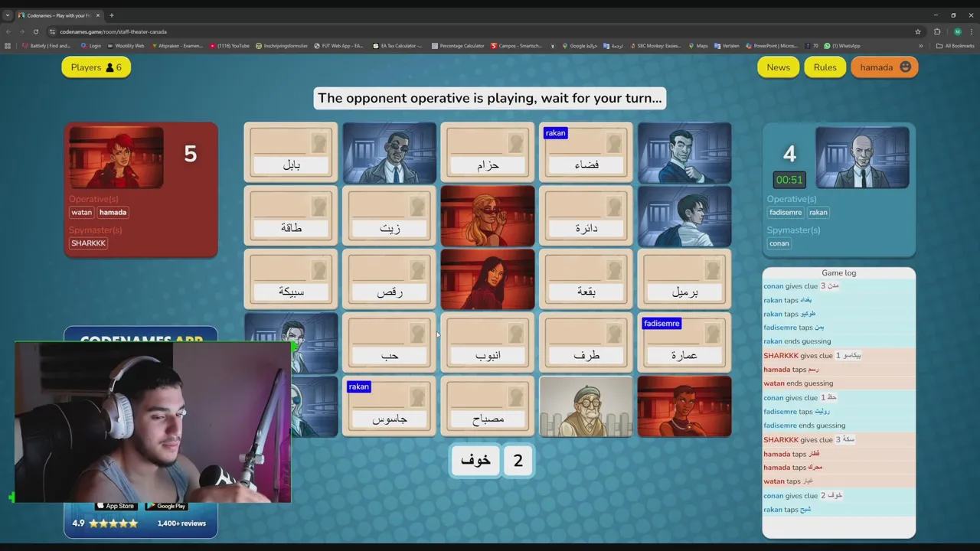Screen dimensions: 980x551
Task: Click the SHARKKK spymaster tag
Action: click(88, 243)
